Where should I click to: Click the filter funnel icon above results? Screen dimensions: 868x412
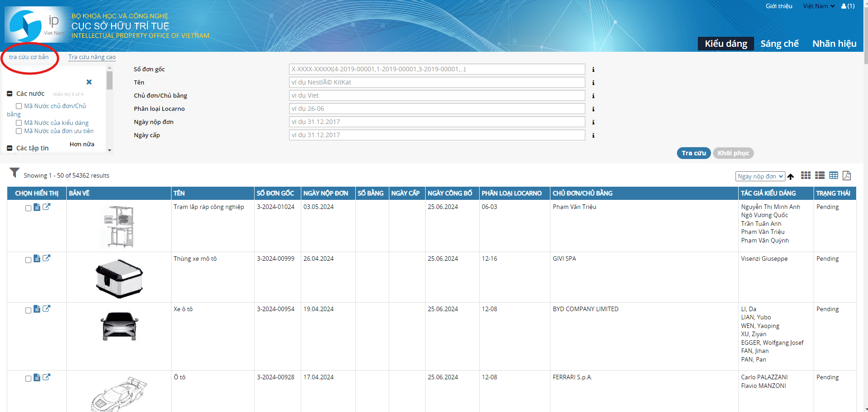pos(15,173)
